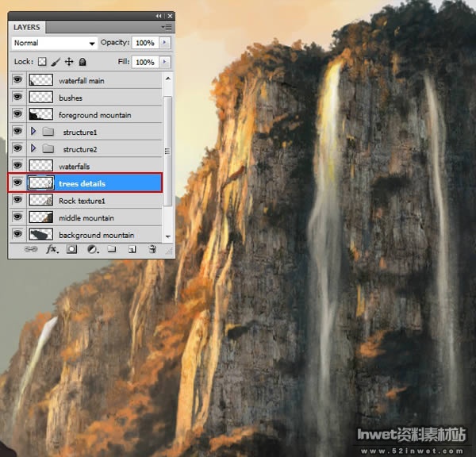This screenshot has width=476, height=457.
Task: Create a new group folder
Action: 112,249
